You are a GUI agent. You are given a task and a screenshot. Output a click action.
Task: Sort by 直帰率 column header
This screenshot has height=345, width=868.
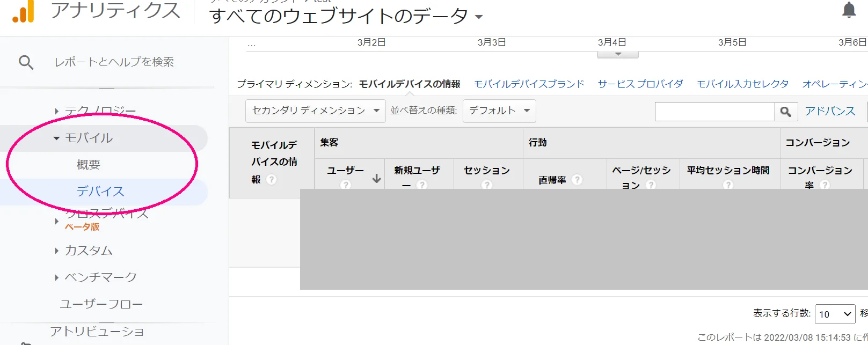pyautogui.click(x=552, y=180)
